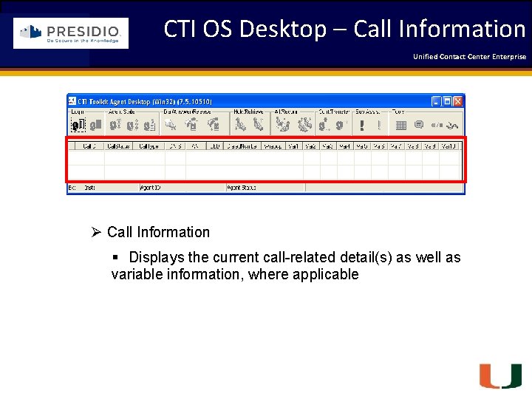
Task: Open the chat bubble tool icon
Action: (419, 125)
